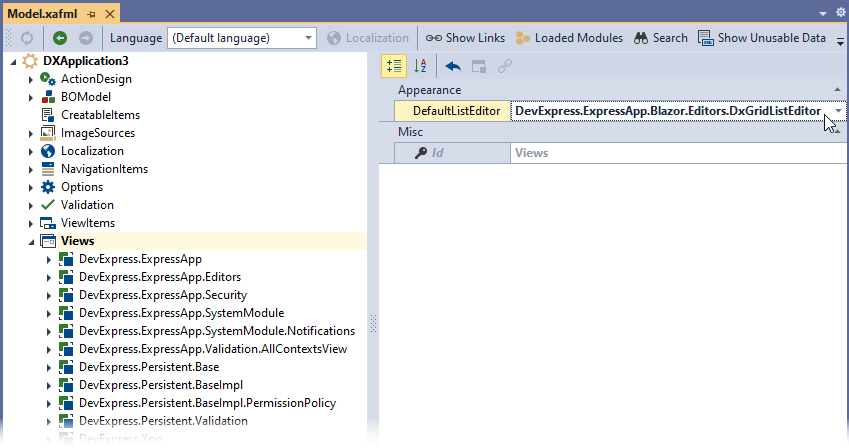Open the DefaultListEditor dropdown arrow
Image resolution: width=849 pixels, height=448 pixels.
coord(838,111)
